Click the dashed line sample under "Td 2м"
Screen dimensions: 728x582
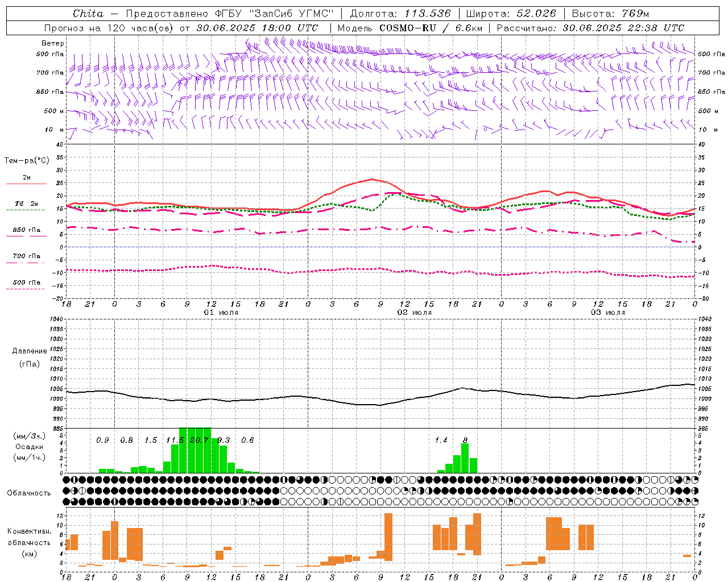25,210
